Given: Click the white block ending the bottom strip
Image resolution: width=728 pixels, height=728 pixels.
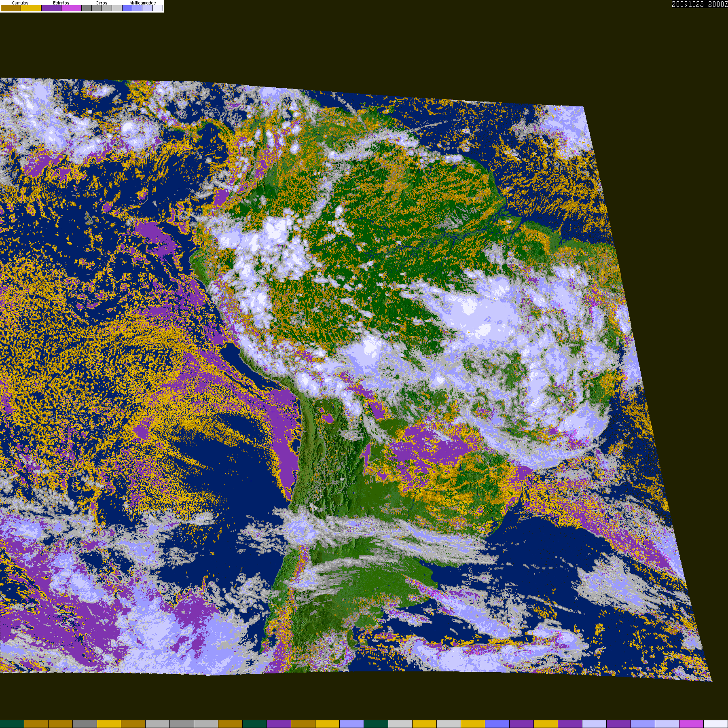Looking at the screenshot, I should [x=715, y=724].
